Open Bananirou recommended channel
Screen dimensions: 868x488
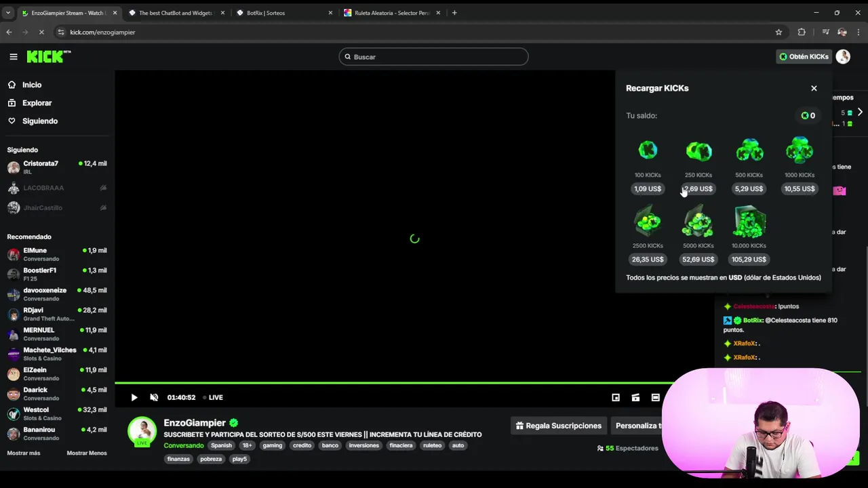[57, 434]
